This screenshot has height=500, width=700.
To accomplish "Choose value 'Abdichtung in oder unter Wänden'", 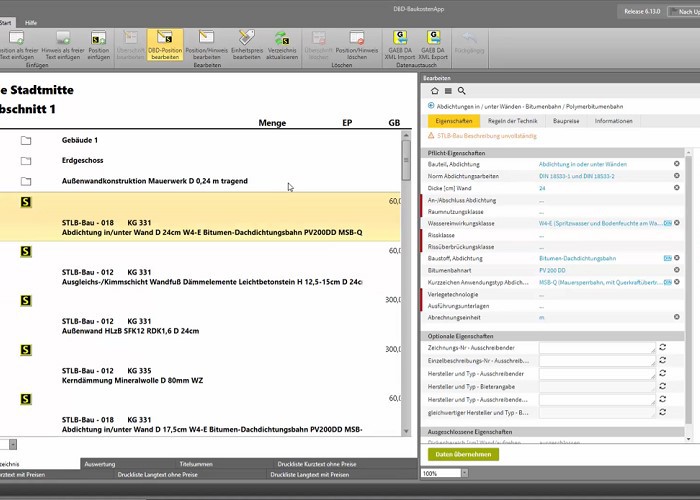I will (583, 164).
